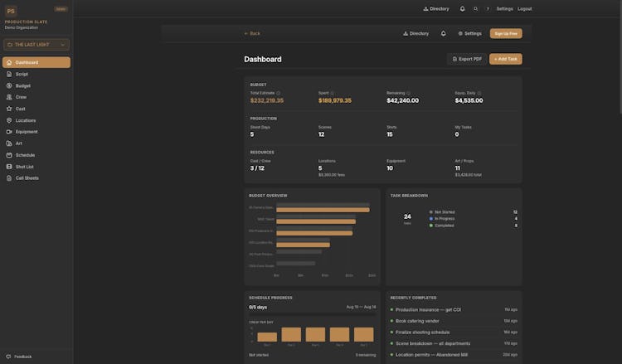The height and width of the screenshot is (364, 622).
Task: Click the PS logo badge
Action: click(11, 11)
